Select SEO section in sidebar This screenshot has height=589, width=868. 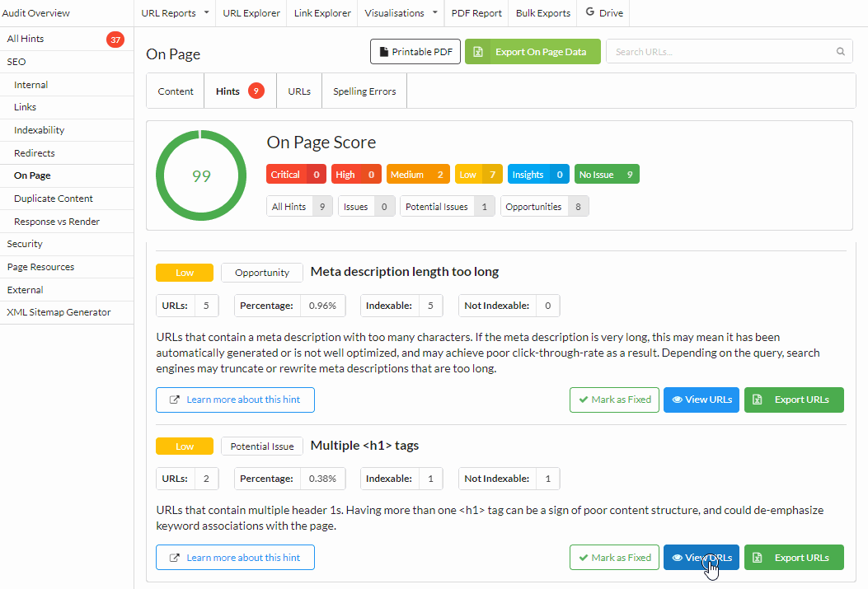(67, 62)
